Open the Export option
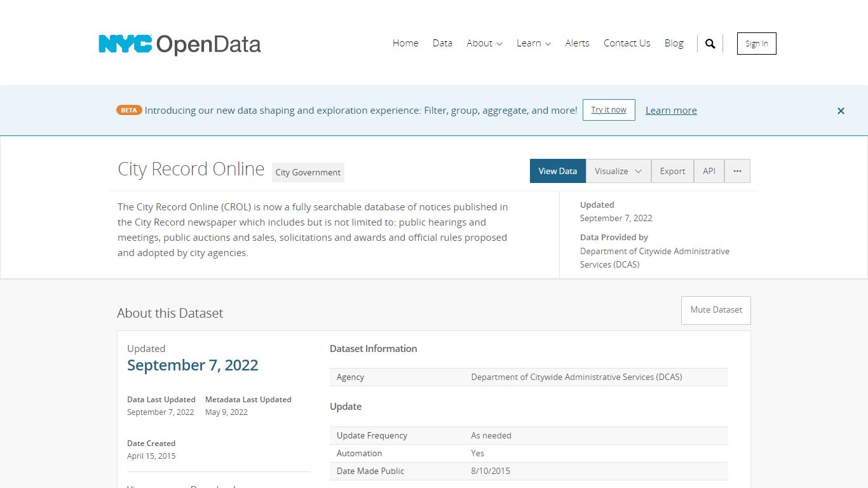The height and width of the screenshot is (488, 868). 672,171
